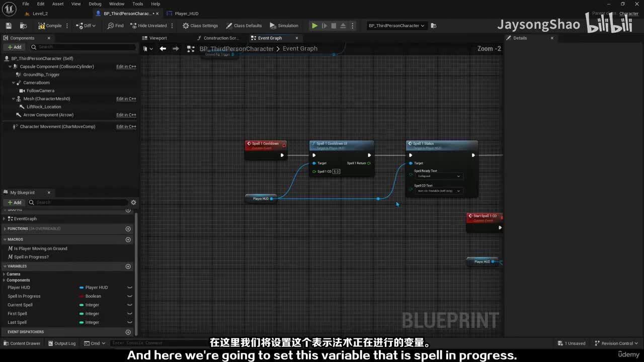Open the Asset menu
Viewport: 644px width, 362px height.
click(58, 4)
